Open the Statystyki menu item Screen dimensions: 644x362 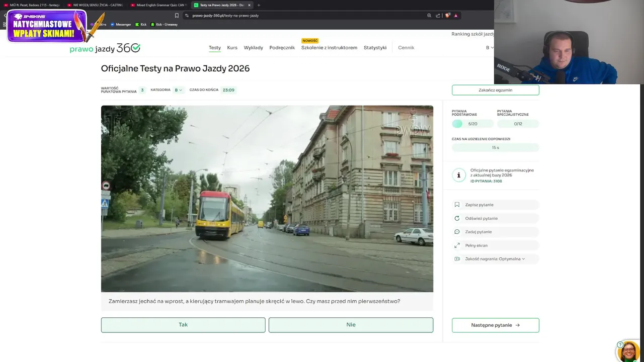point(375,48)
